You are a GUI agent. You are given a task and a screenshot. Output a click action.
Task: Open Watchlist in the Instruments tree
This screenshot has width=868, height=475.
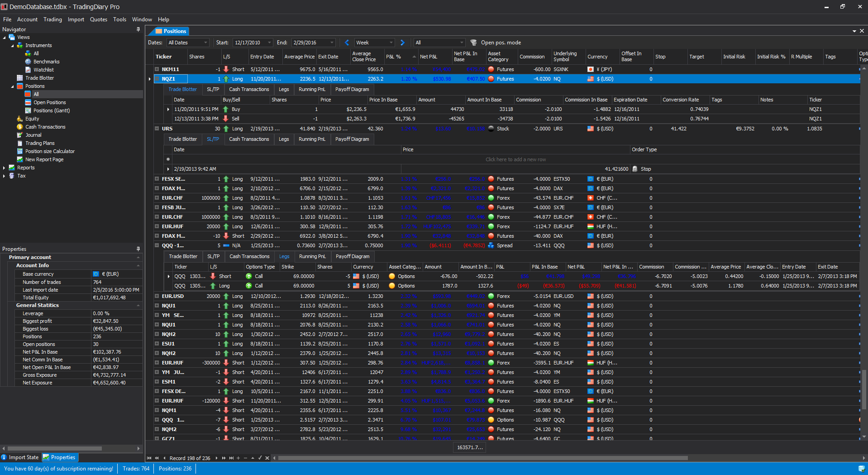coord(43,70)
